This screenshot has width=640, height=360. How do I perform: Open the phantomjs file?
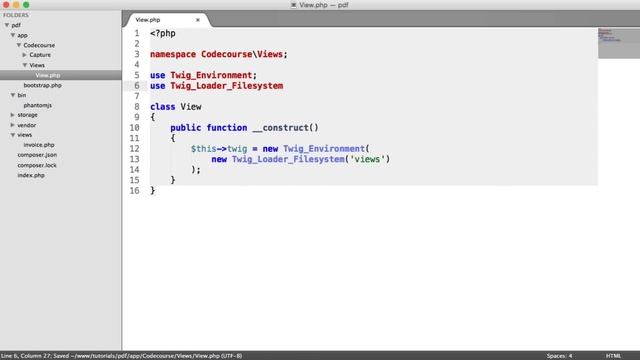click(x=38, y=105)
